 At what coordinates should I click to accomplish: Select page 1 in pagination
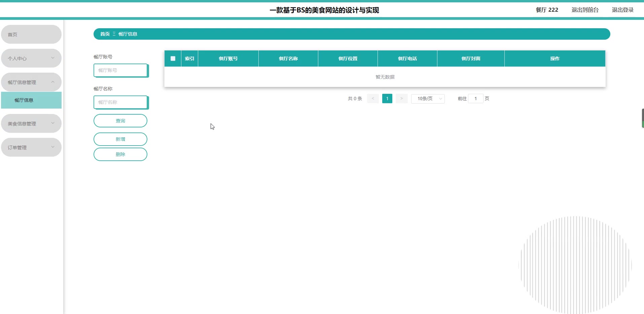click(x=387, y=99)
